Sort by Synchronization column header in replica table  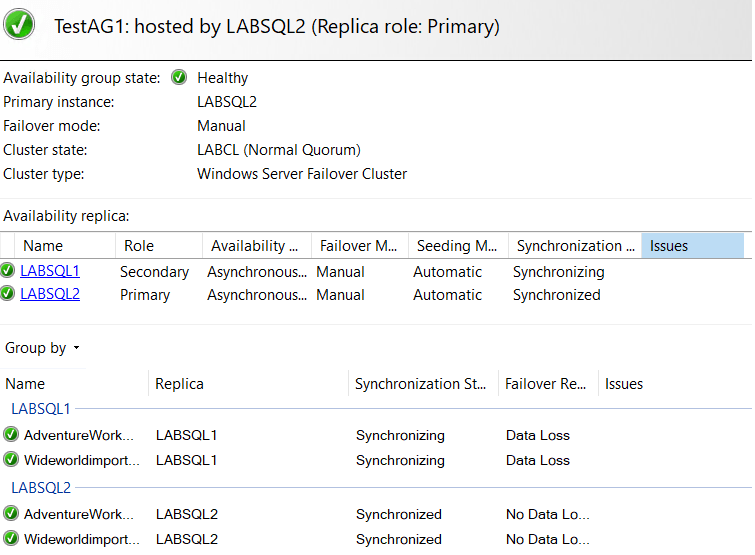[x=575, y=245]
